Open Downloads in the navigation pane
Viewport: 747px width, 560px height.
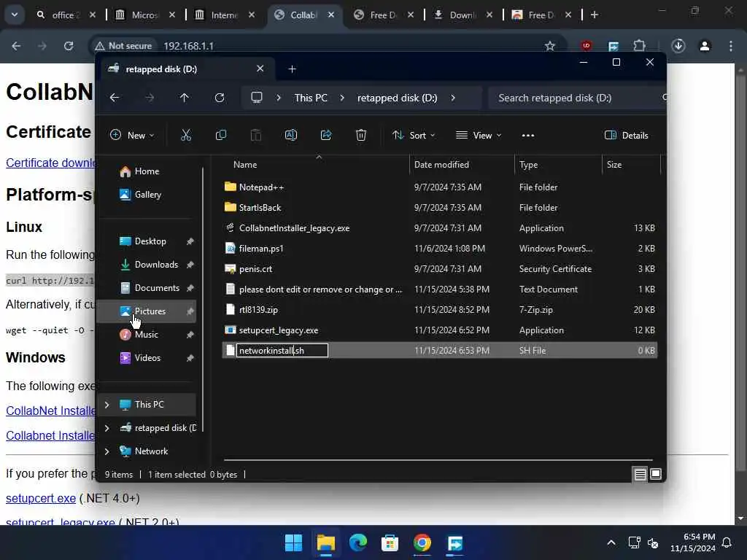tap(147, 264)
